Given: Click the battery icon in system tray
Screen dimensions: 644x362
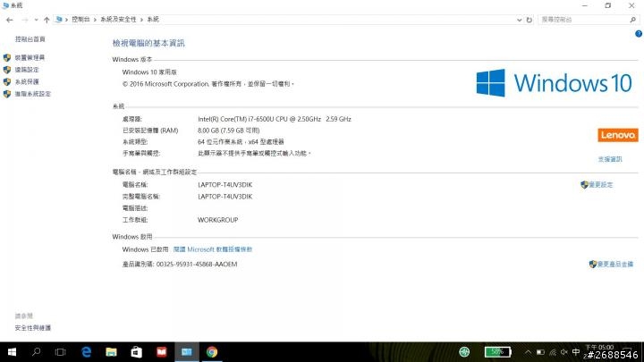Looking at the screenshot, I should coord(540,352).
